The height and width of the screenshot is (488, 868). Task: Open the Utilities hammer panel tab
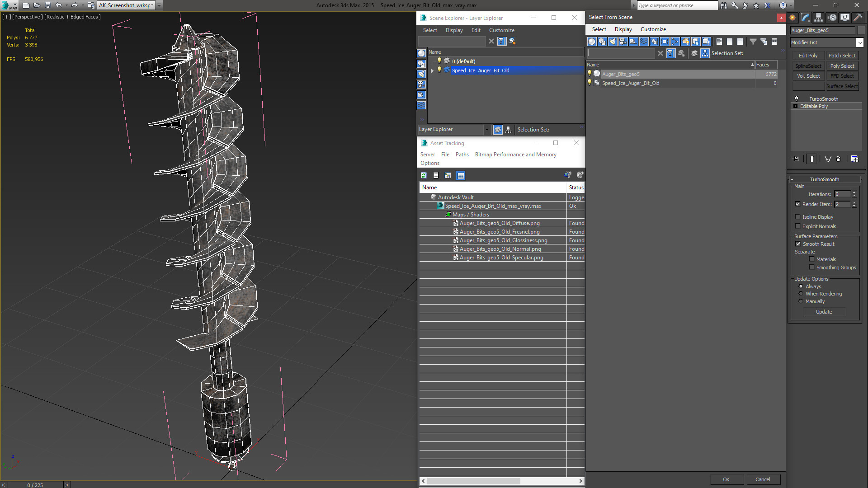pyautogui.click(x=858, y=18)
